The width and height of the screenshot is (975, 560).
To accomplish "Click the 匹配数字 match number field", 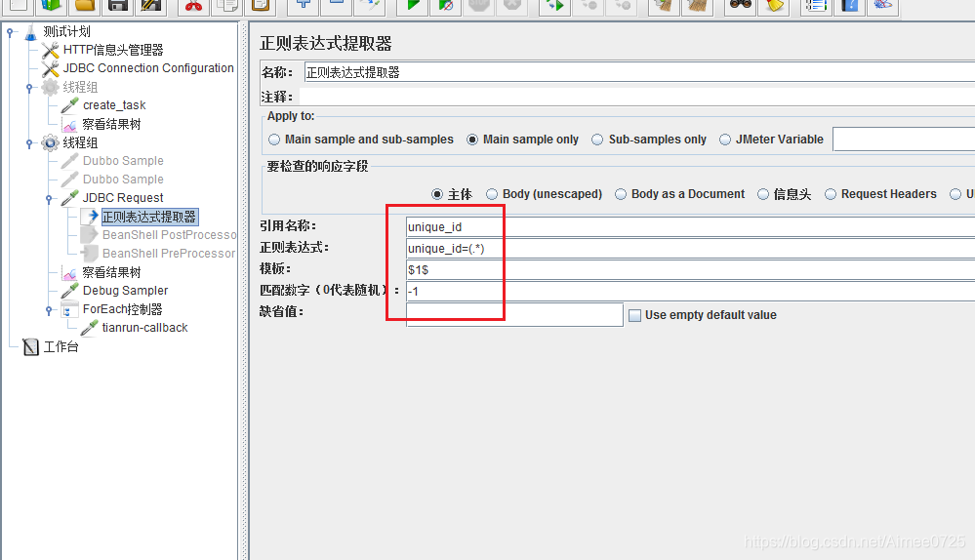I will pos(690,291).
